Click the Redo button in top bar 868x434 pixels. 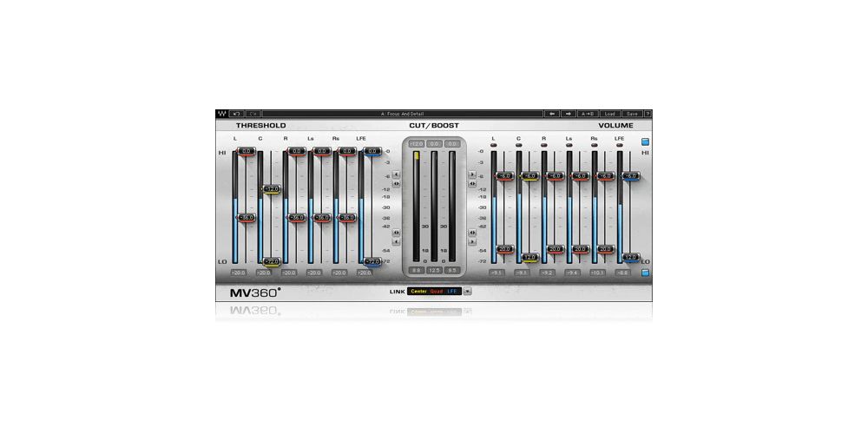[253, 114]
